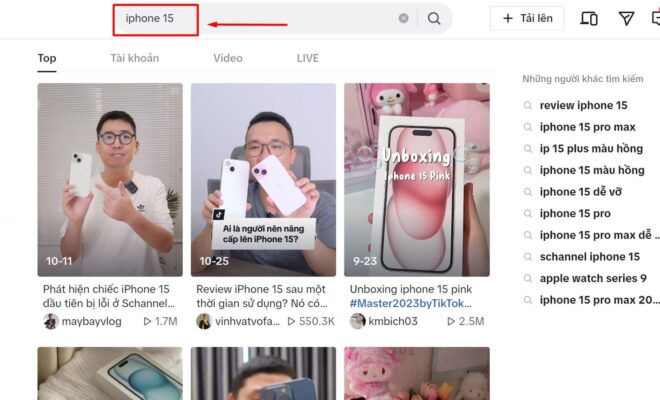The image size is (660, 400).
Task: Select suggestion 'iphone 15 dễ vỡ'
Action: point(581,192)
